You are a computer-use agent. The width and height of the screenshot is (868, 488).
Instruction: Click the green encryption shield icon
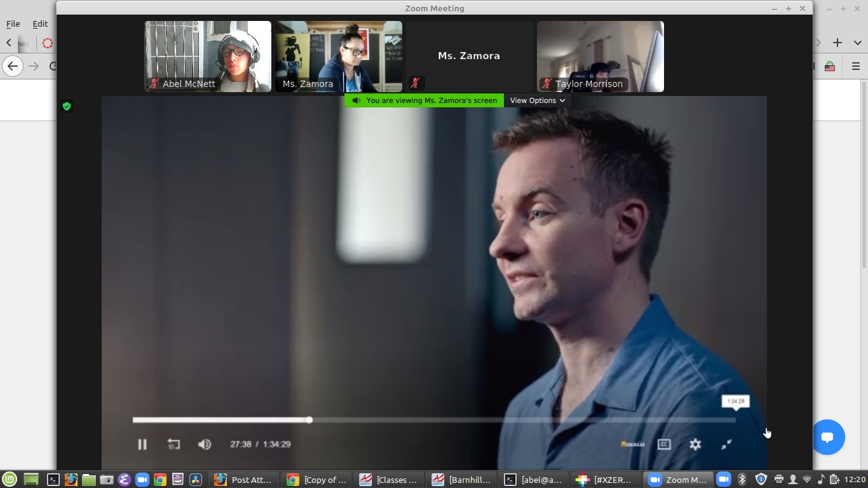[x=67, y=106]
